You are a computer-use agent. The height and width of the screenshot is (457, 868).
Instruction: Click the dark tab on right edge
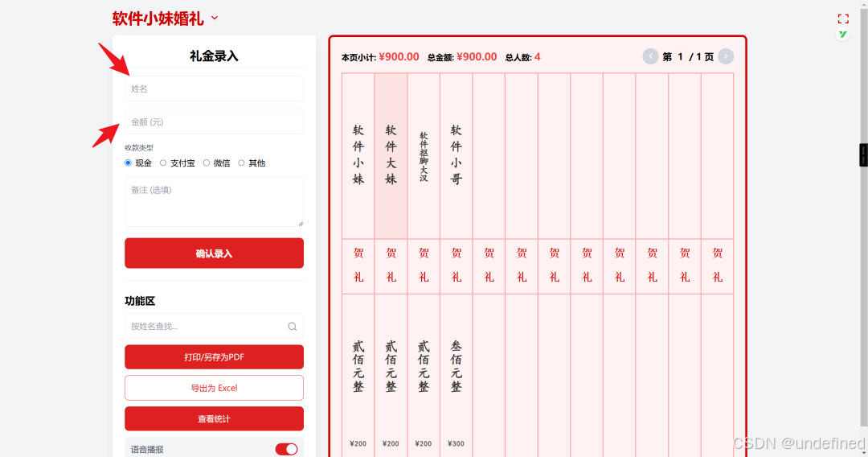(863, 155)
